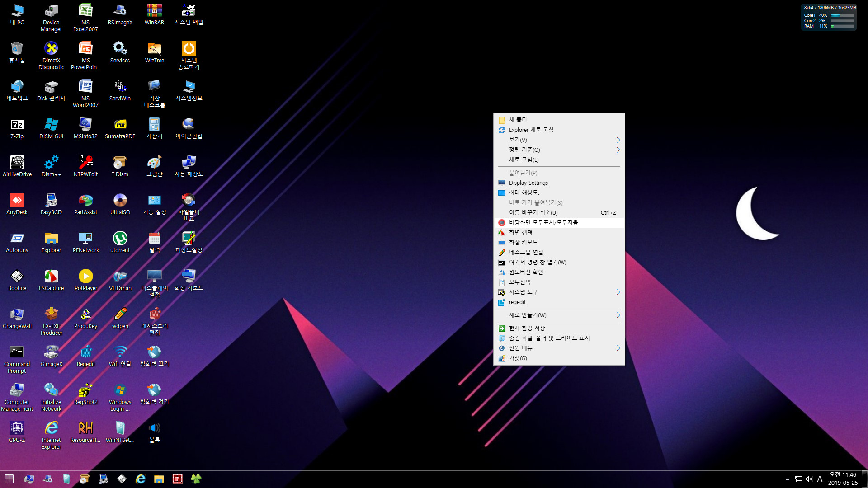The height and width of the screenshot is (488, 868).
Task: Open DISM GUI shortcut
Action: pyautogui.click(x=51, y=129)
